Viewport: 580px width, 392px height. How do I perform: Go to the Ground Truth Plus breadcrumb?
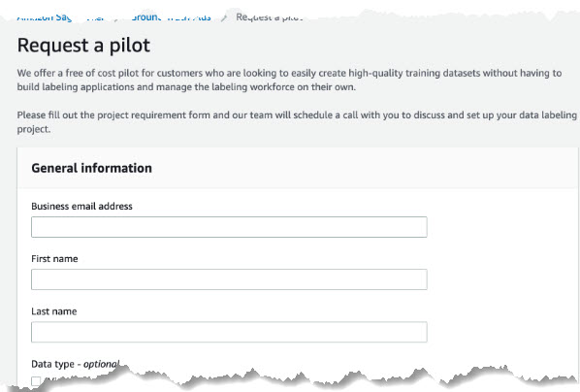click(172, 17)
